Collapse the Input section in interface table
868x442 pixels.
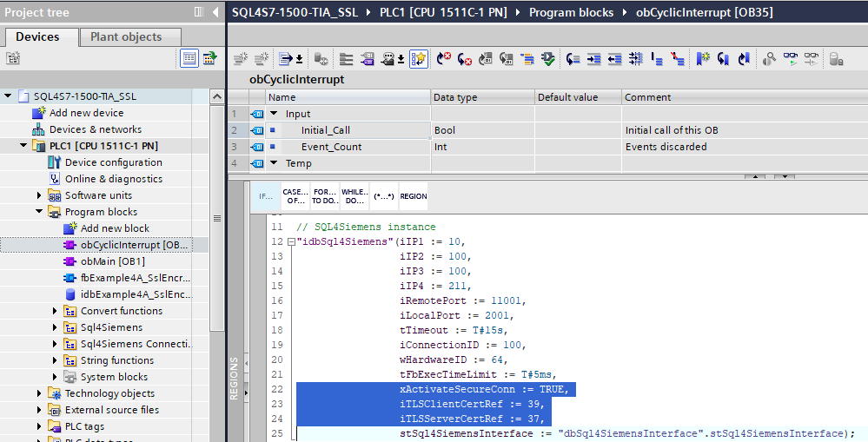pos(274,114)
